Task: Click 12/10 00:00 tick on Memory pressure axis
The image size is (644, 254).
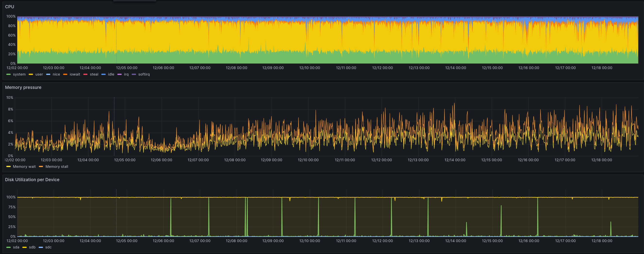Action: (308, 160)
